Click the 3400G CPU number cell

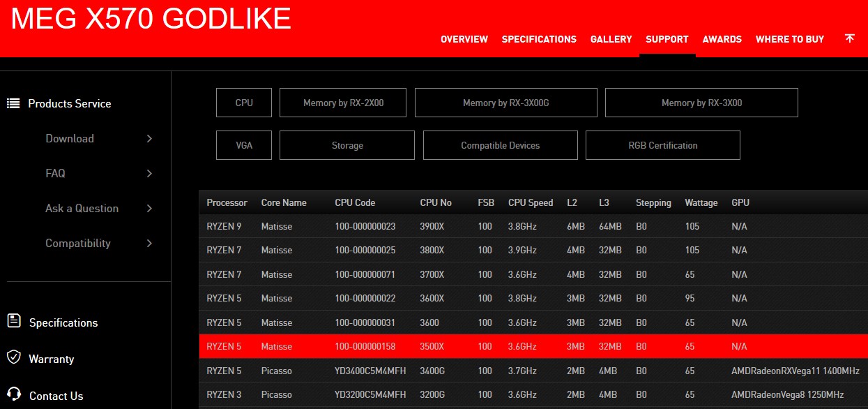(x=432, y=371)
